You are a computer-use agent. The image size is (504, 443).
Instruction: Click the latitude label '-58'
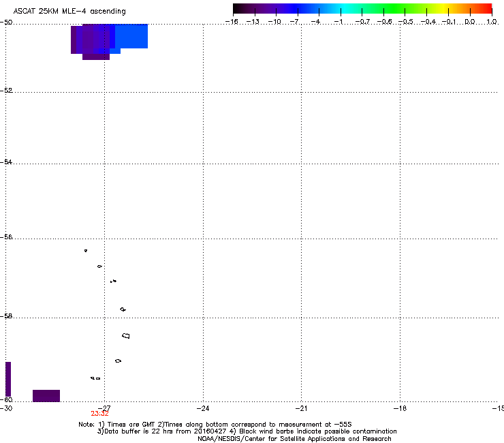(x=6, y=316)
